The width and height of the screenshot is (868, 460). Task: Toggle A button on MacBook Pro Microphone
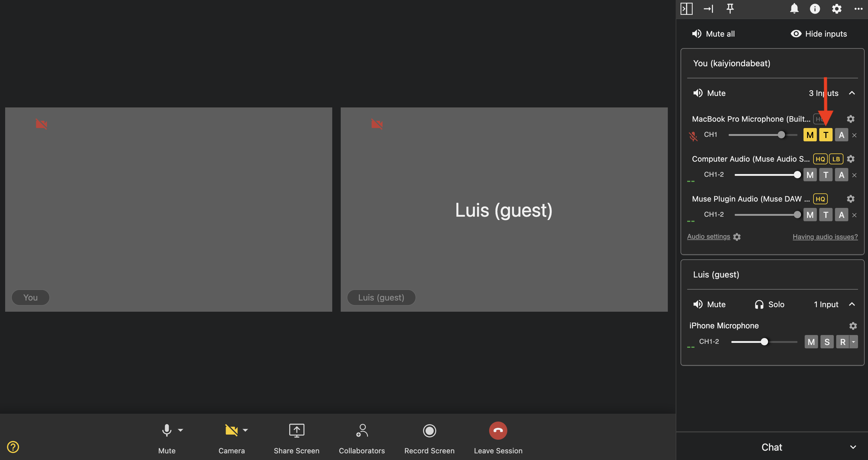coord(841,135)
